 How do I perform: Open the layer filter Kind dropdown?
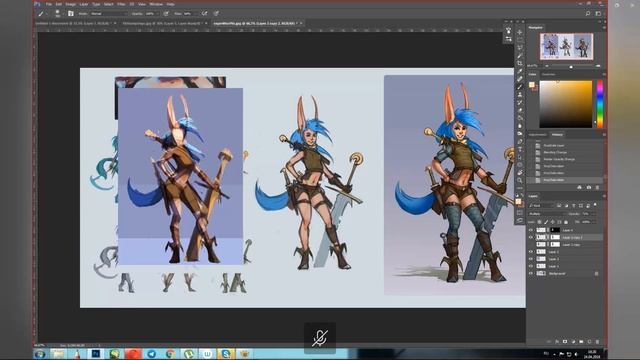542,206
